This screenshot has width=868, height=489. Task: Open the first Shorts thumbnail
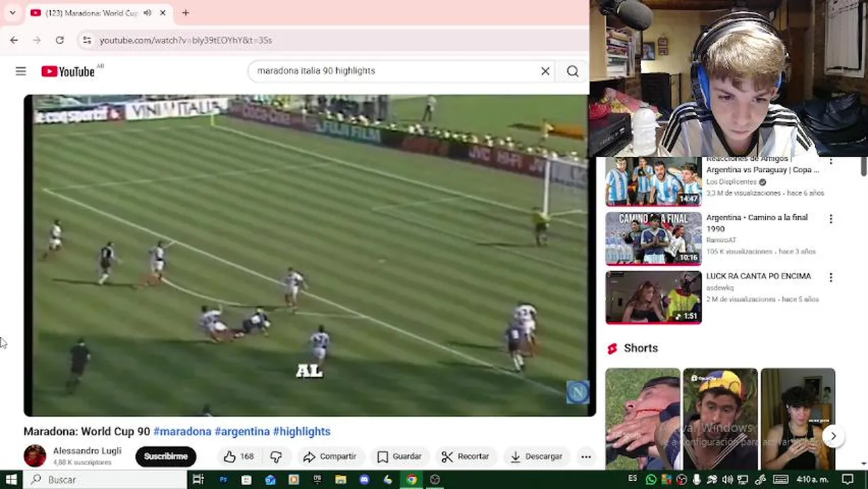coord(643,419)
